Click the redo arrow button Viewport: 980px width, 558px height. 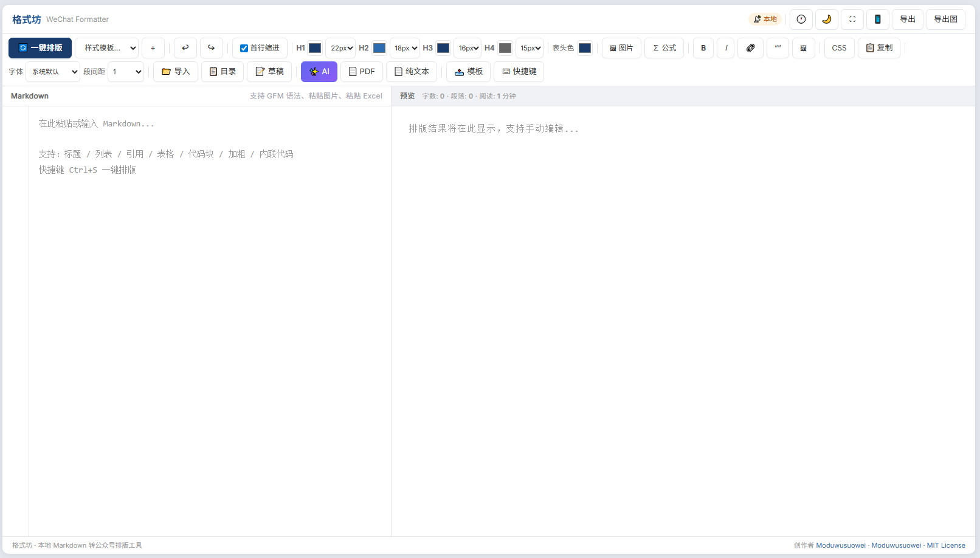(x=212, y=48)
